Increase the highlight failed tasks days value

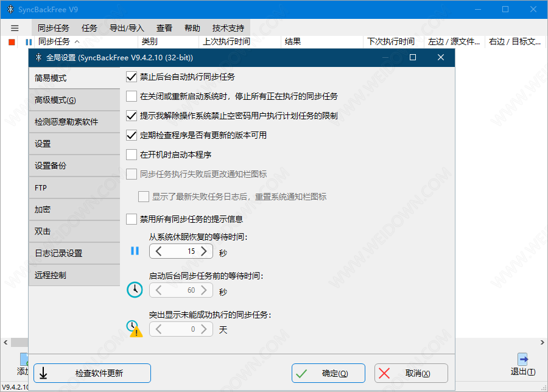[204, 329]
